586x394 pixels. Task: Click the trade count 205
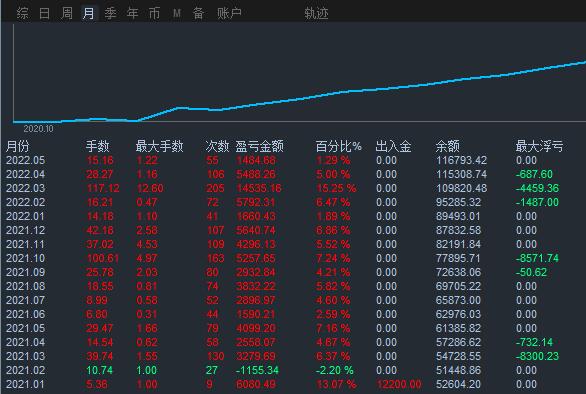click(215, 188)
